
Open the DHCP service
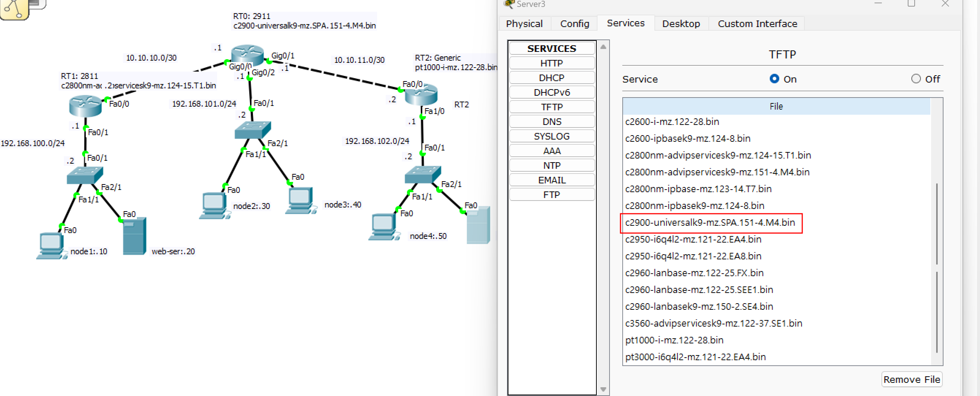pos(551,78)
